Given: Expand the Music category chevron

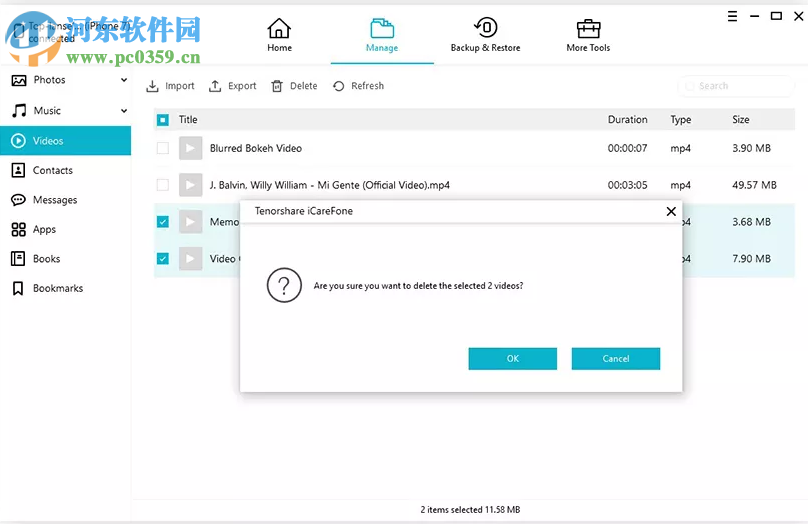Looking at the screenshot, I should point(124,111).
